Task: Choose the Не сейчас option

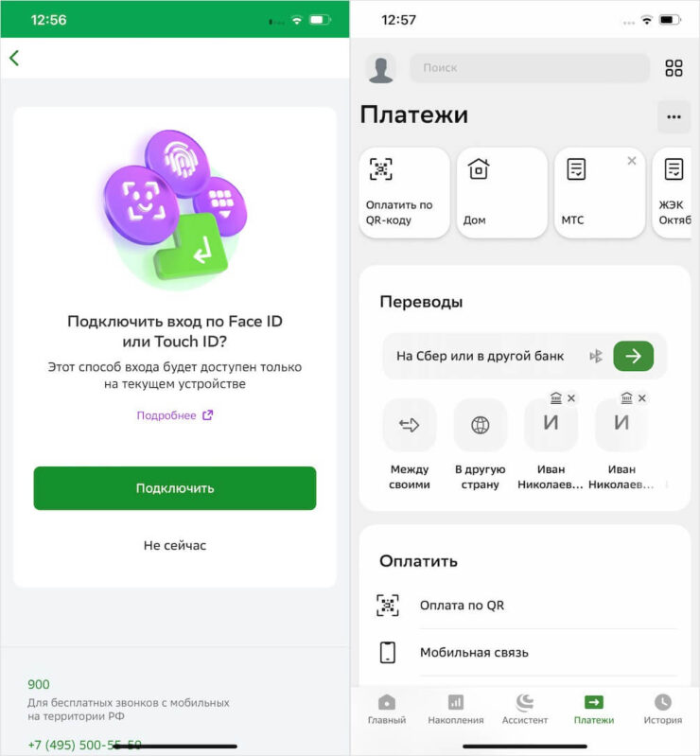Action: pos(175,545)
